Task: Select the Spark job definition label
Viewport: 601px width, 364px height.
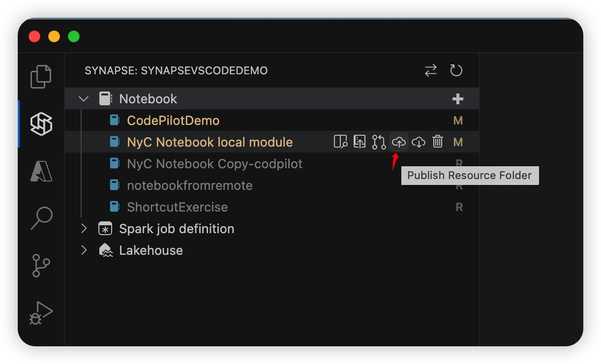Action: [177, 229]
